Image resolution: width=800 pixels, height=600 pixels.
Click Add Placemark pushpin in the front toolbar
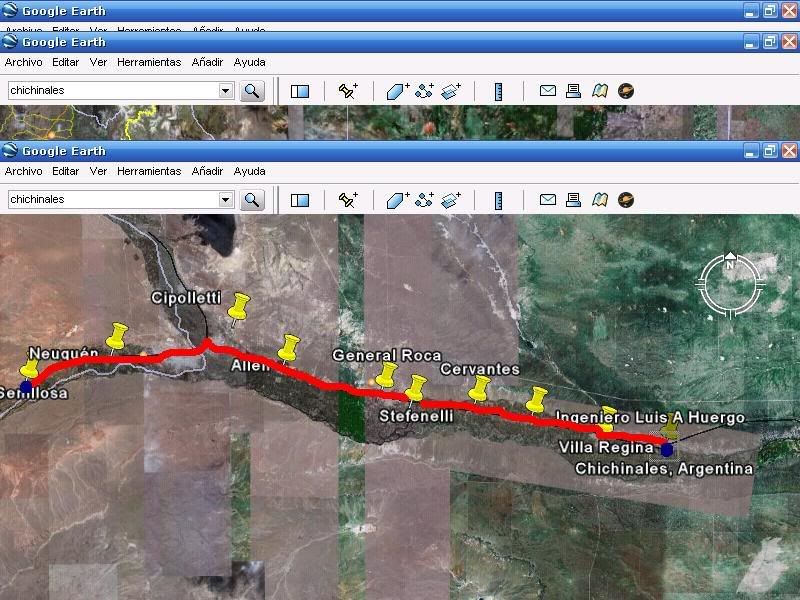coord(348,199)
